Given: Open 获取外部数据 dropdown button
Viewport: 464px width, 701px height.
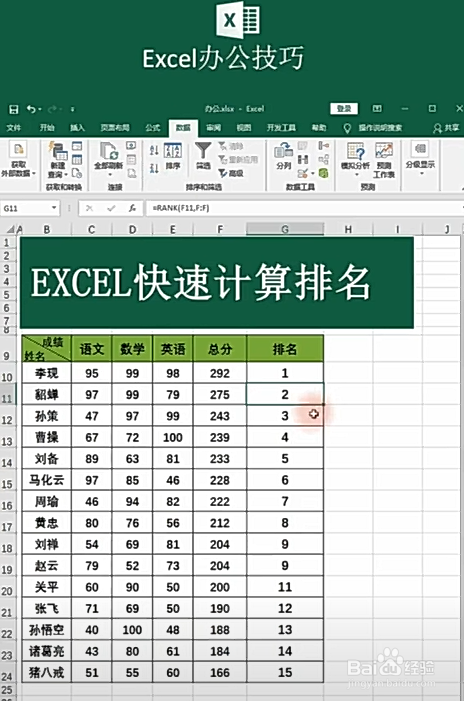Looking at the screenshot, I should (18, 160).
